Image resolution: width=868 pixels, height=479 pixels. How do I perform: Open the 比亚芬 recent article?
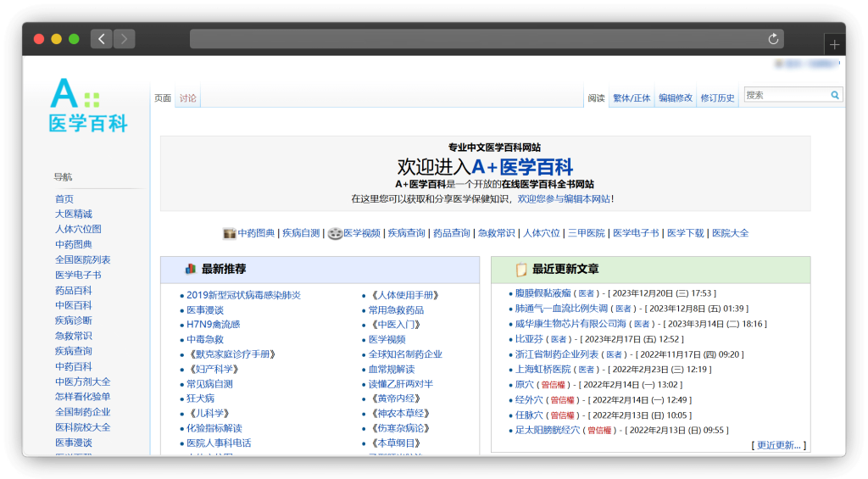[x=529, y=338]
